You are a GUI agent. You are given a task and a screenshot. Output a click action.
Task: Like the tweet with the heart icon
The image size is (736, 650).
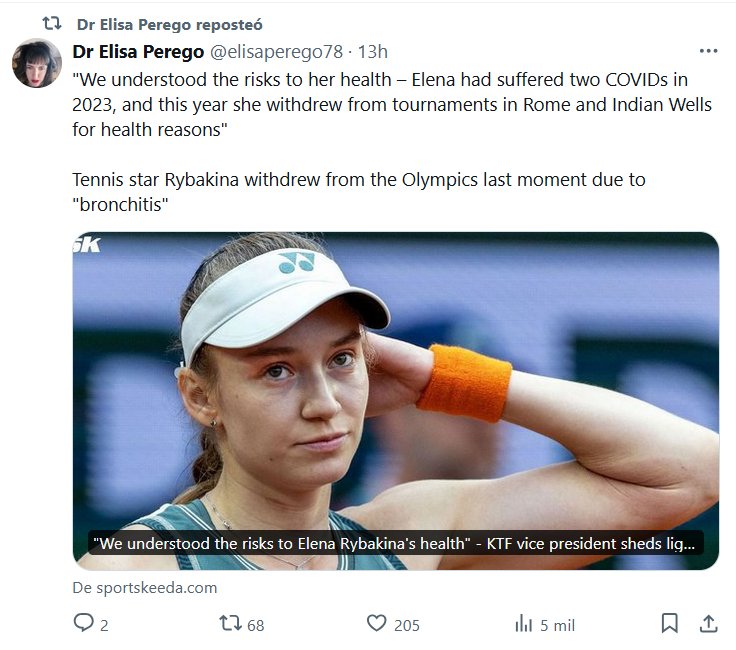pyautogui.click(x=376, y=624)
